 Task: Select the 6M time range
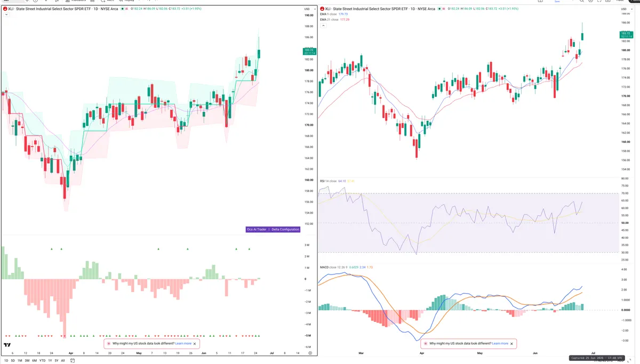[34, 361]
